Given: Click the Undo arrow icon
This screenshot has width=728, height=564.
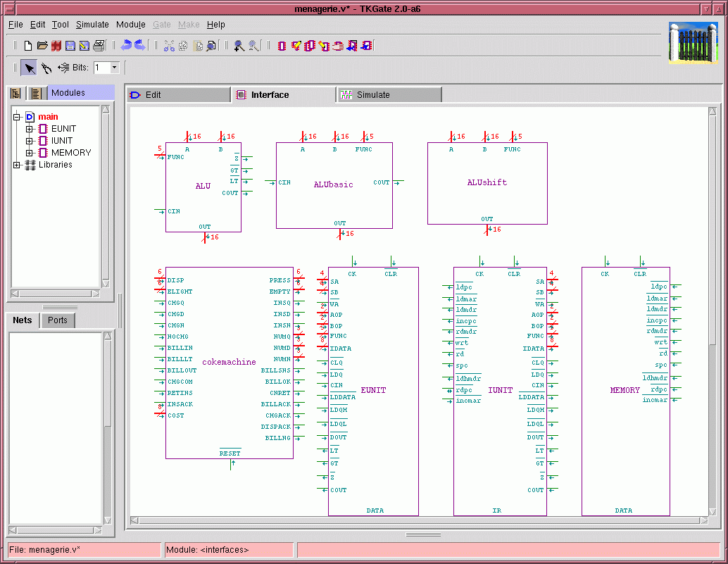Looking at the screenshot, I should pos(126,46).
